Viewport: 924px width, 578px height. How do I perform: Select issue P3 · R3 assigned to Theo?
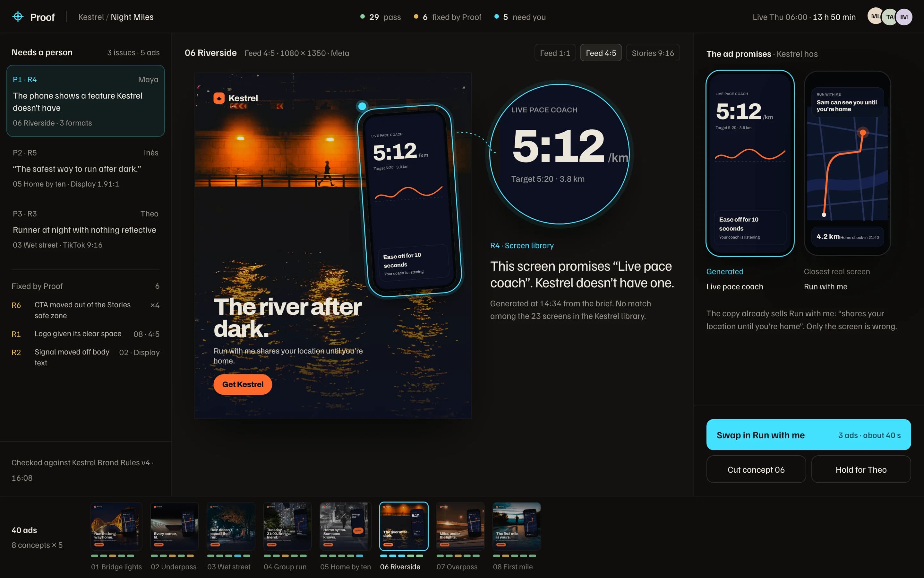86,229
